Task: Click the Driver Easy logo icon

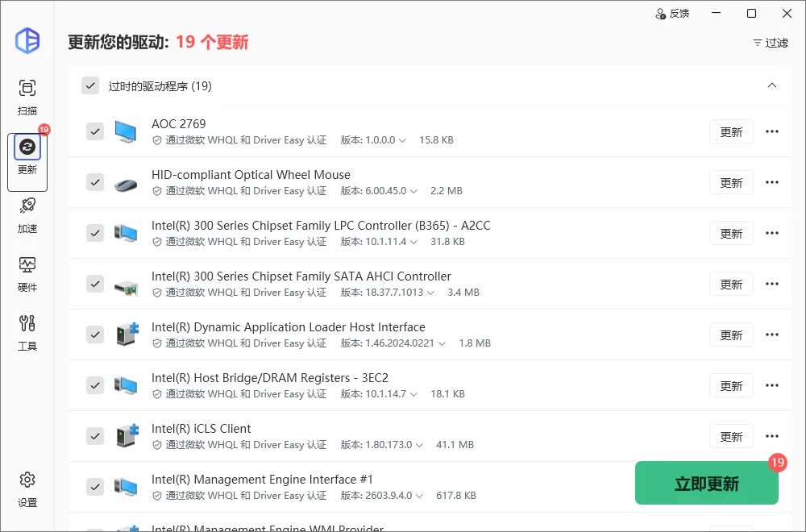Action: 27,40
